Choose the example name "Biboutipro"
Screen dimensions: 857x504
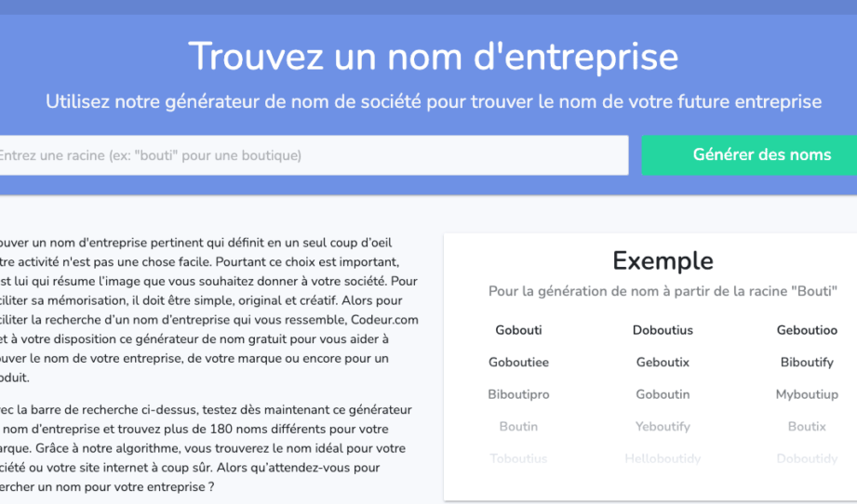tap(518, 394)
